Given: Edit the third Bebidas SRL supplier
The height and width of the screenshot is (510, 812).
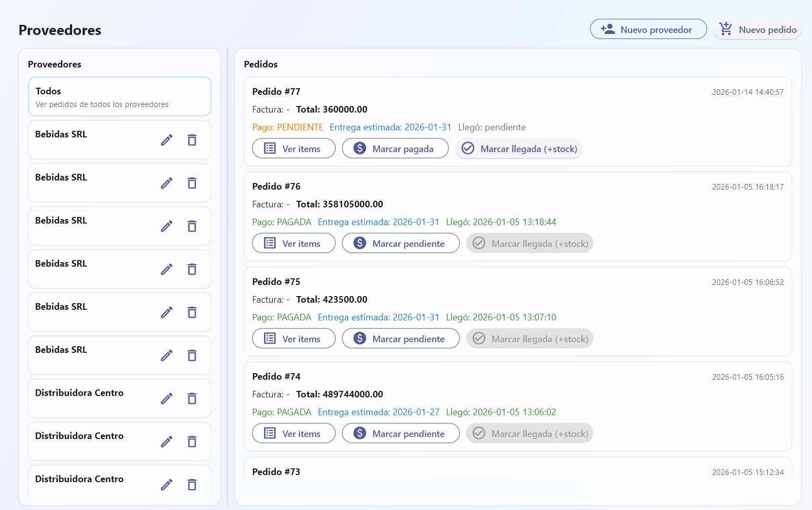Looking at the screenshot, I should [167, 226].
